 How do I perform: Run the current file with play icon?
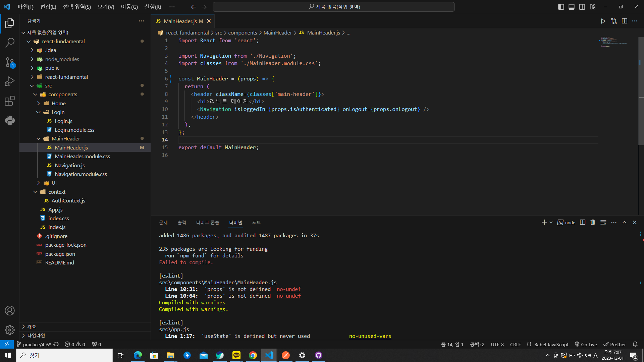pos(603,21)
